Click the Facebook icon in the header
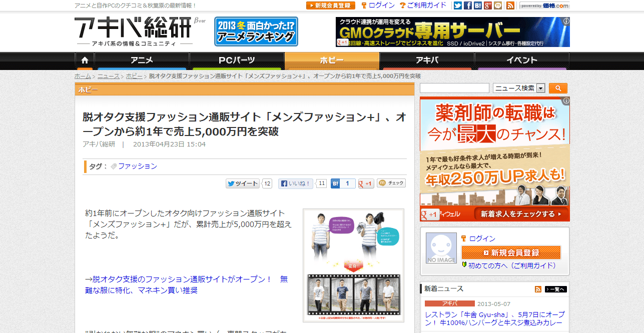 [467, 5]
